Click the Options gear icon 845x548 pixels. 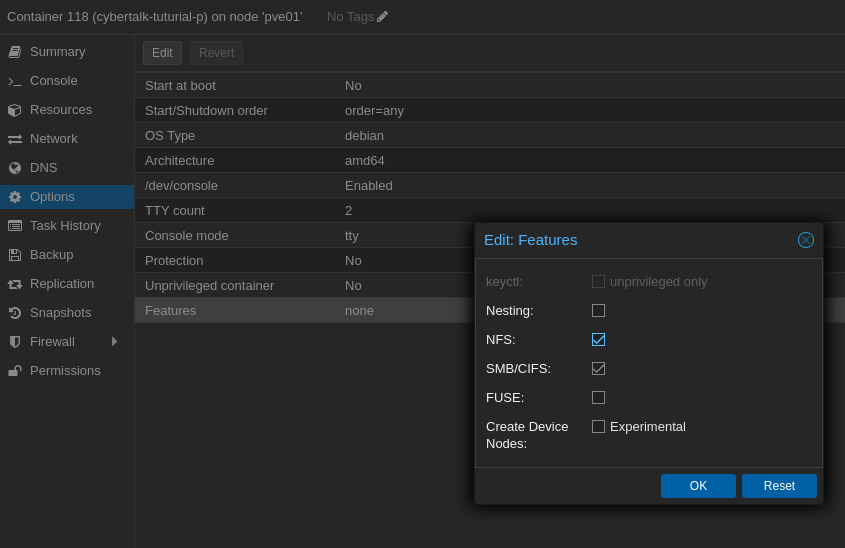(15, 197)
